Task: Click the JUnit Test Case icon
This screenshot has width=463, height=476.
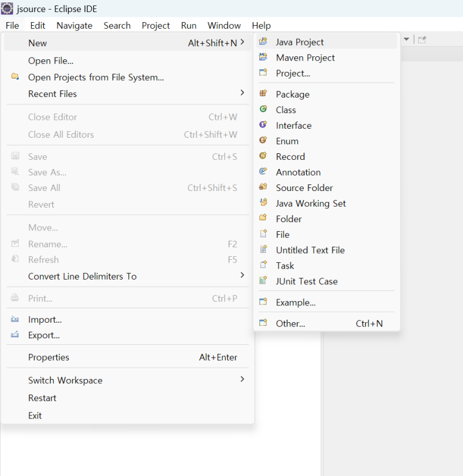Action: coord(263,280)
